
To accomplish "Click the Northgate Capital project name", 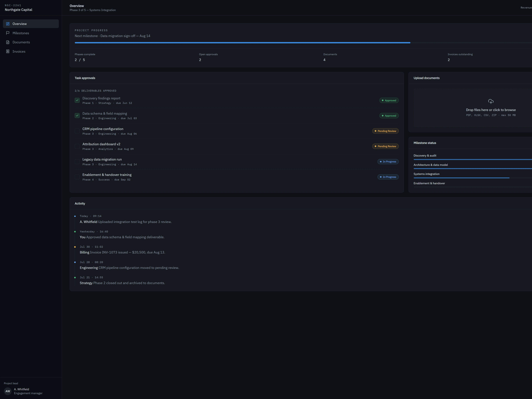I will coord(19,10).
